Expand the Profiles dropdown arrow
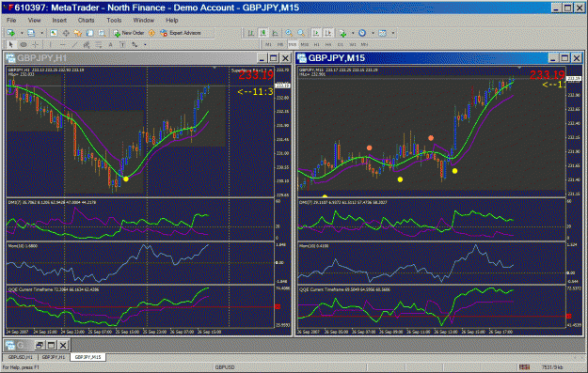Image resolution: width=588 pixels, height=373 pixels. [x=42, y=33]
